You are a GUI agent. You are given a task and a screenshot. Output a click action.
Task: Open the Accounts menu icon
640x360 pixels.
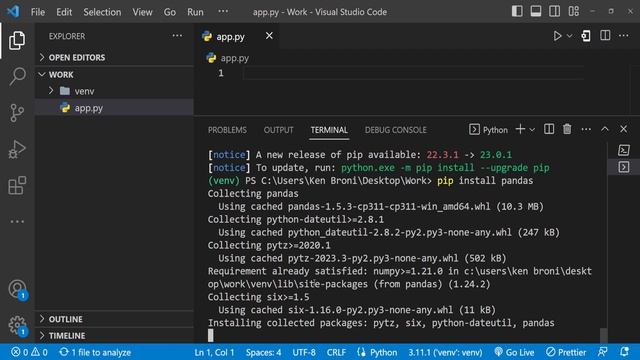click(17, 289)
